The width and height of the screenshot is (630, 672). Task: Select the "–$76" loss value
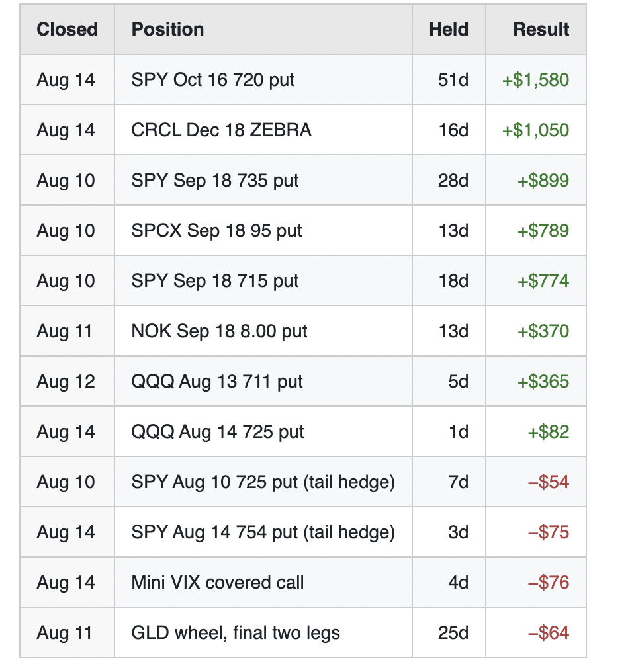pos(549,583)
